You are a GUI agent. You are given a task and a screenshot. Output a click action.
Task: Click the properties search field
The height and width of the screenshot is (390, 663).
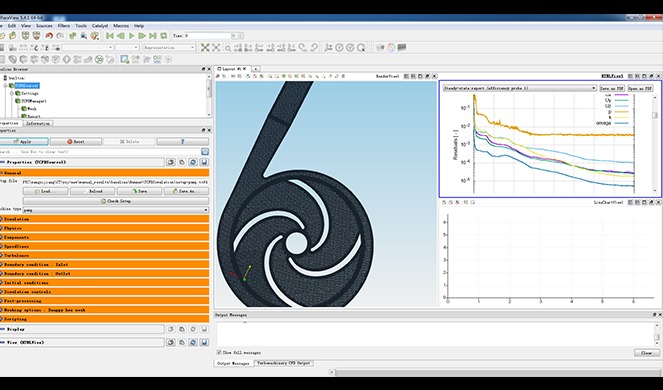click(100, 152)
